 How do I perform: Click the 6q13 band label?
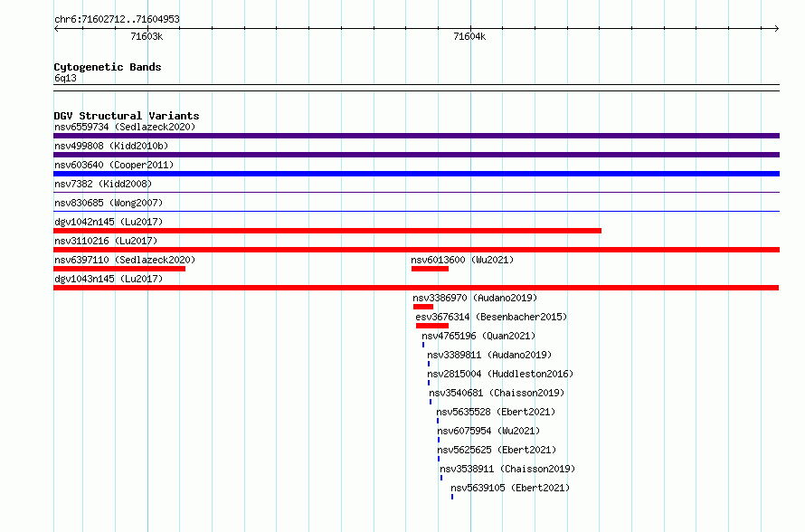coord(65,78)
